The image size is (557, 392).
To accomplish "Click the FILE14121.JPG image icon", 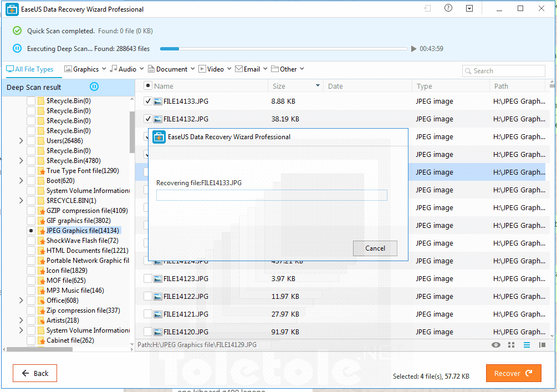I will 158,314.
